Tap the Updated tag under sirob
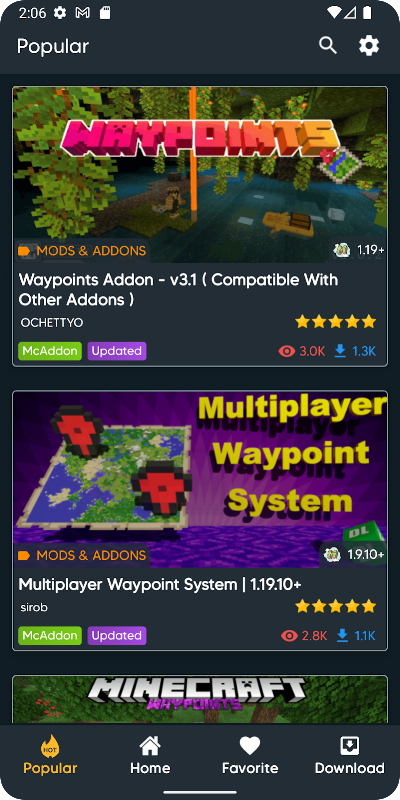 coord(117,636)
